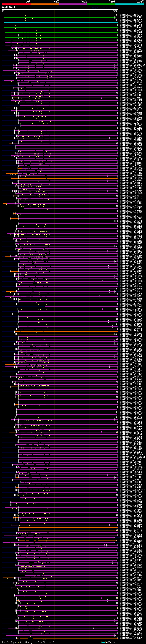Open hit UniRef100_A7EJV5

[131, 85]
